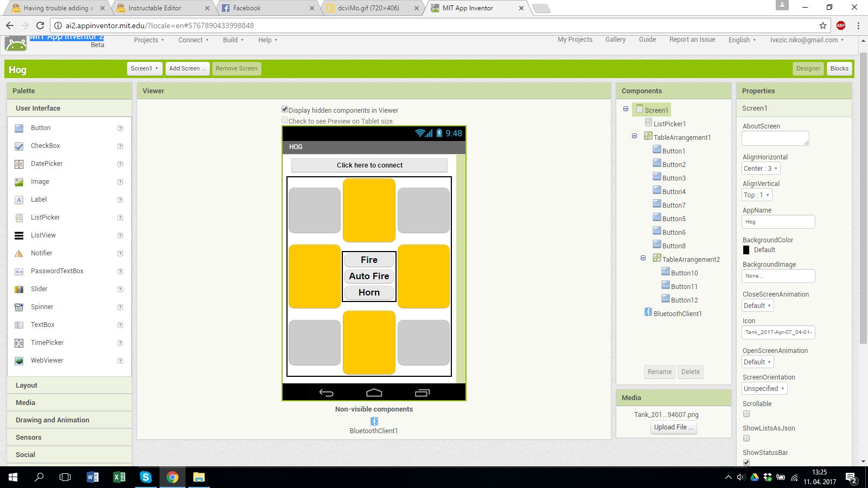Image resolution: width=868 pixels, height=488 pixels.
Task: Open Google Chrome from the taskbar
Action: click(x=173, y=477)
